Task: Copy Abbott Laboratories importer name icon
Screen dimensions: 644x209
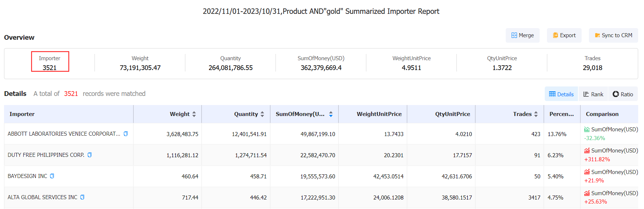Action: point(126,134)
